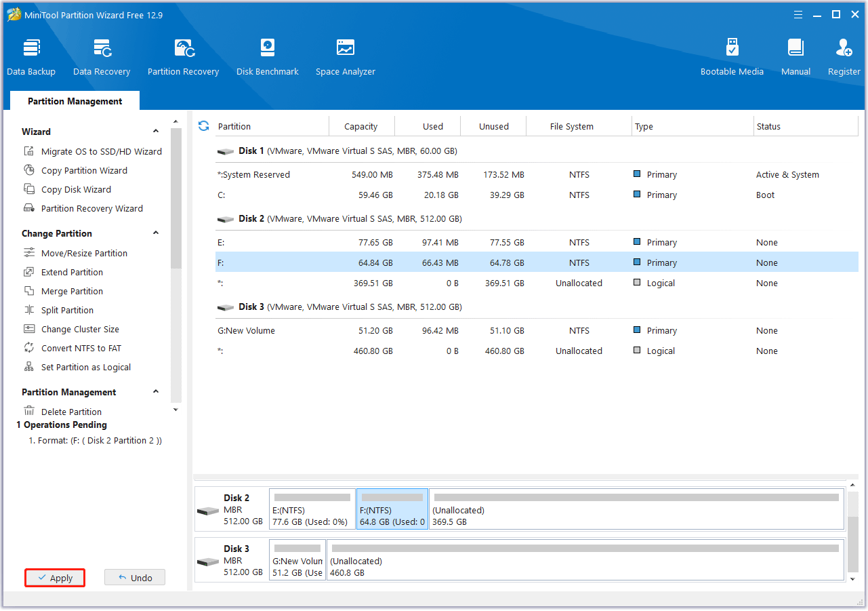Select the pending Format F: operation

click(95, 440)
